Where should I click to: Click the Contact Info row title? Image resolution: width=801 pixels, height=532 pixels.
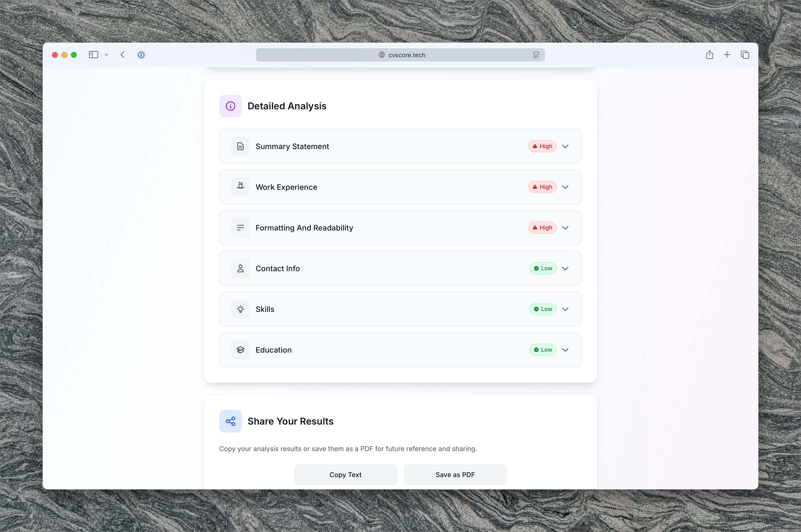[x=277, y=268]
